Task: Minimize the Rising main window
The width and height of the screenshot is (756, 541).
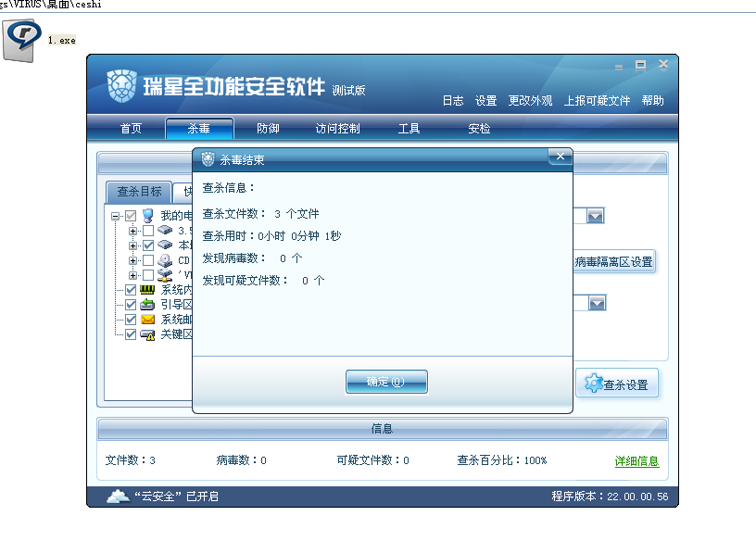Action: (x=619, y=66)
